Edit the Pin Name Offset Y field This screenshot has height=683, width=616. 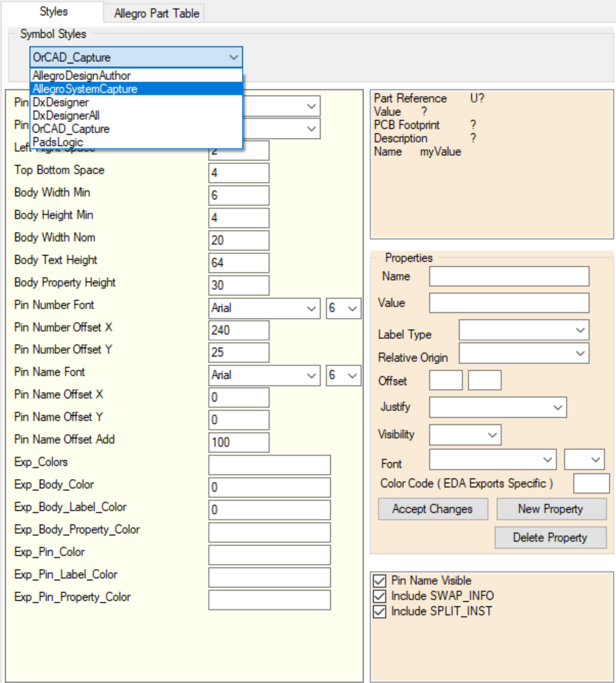(239, 420)
